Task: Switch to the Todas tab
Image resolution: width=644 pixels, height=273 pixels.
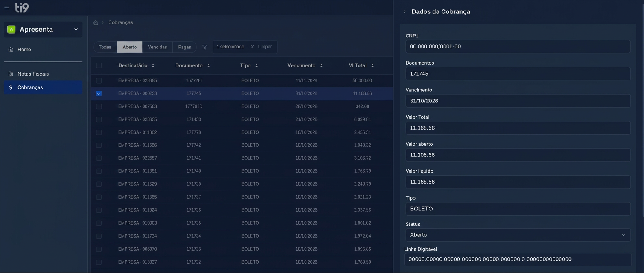Action: (x=105, y=47)
